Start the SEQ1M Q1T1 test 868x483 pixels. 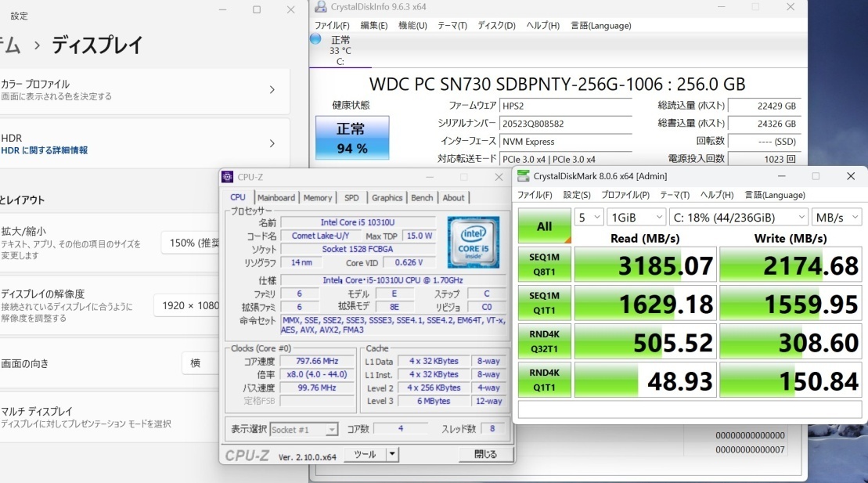pos(544,303)
